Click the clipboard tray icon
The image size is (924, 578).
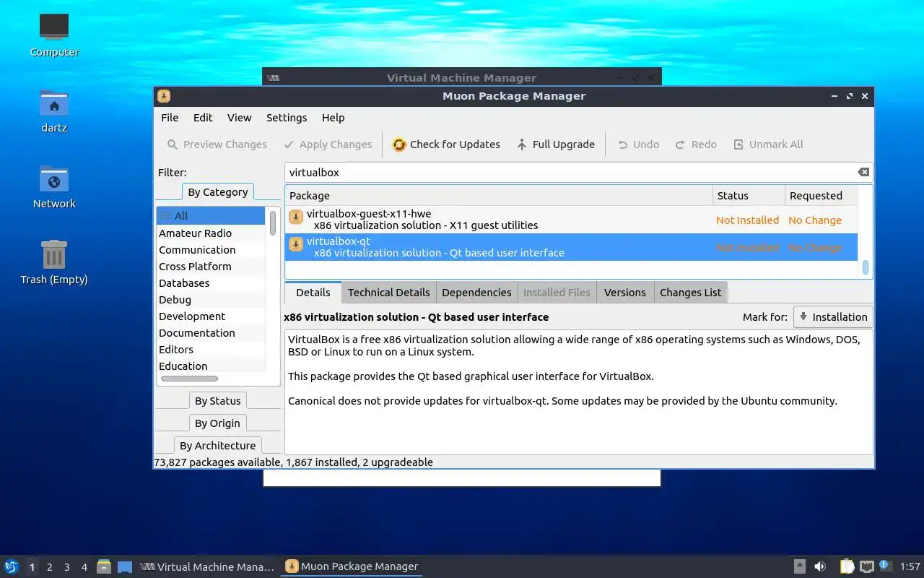coord(847,566)
